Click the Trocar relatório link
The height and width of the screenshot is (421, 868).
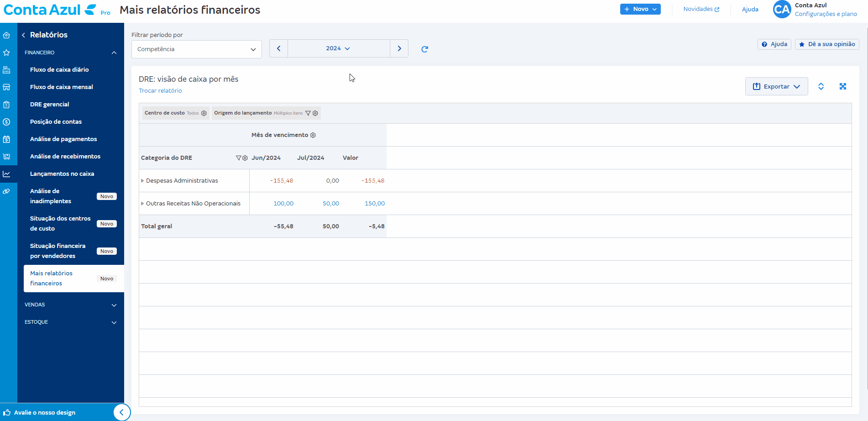(160, 91)
